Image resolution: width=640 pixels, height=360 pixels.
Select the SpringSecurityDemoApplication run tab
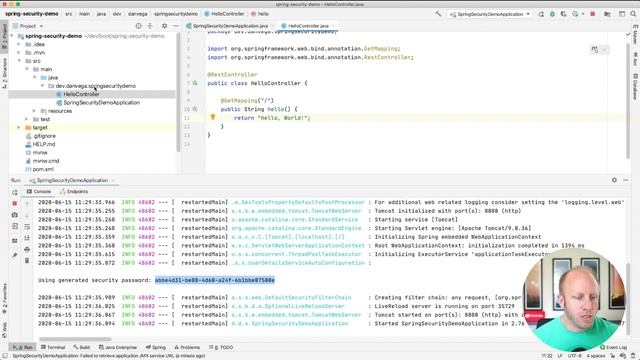pyautogui.click(x=72, y=180)
